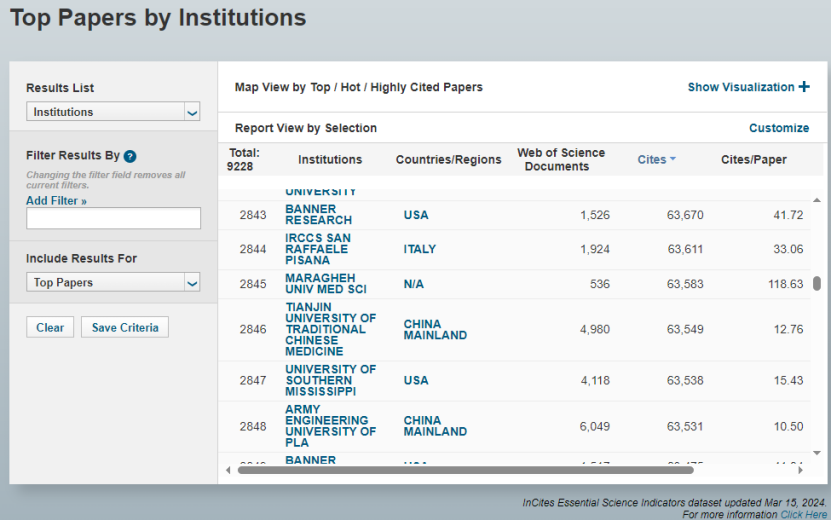Click CHINA MAINLAND link in row 2848
The height and width of the screenshot is (520, 831).
[435, 426]
